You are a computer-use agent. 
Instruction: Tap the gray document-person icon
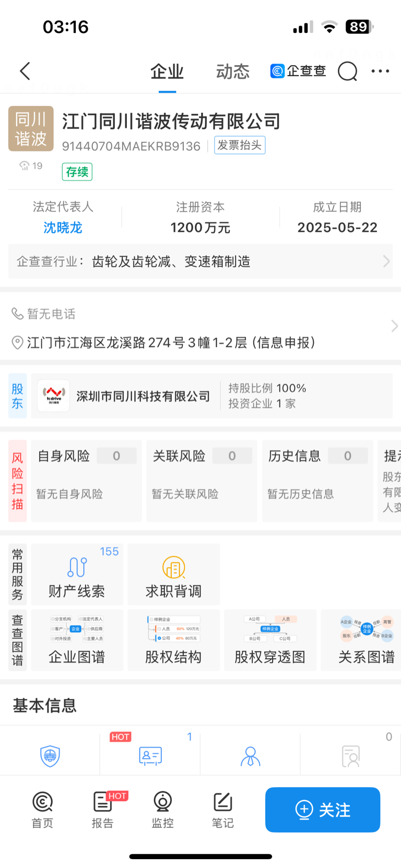click(350, 756)
